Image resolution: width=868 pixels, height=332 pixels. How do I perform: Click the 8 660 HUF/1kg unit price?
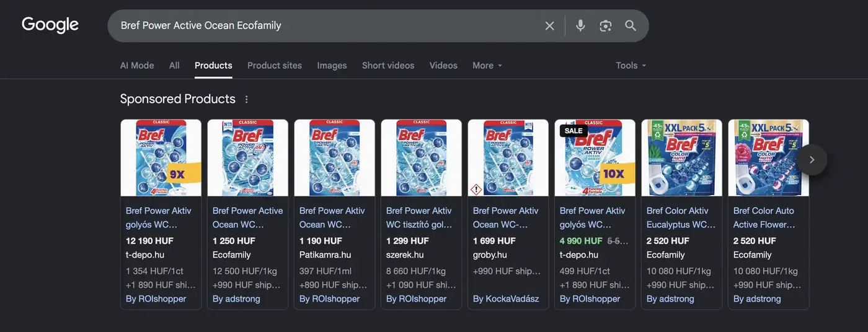(x=416, y=271)
